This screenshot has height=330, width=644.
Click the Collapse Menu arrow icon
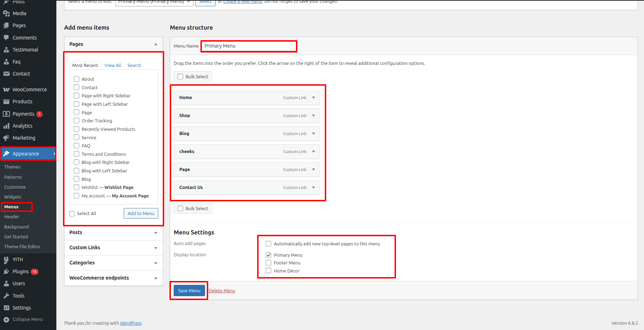tap(6, 319)
